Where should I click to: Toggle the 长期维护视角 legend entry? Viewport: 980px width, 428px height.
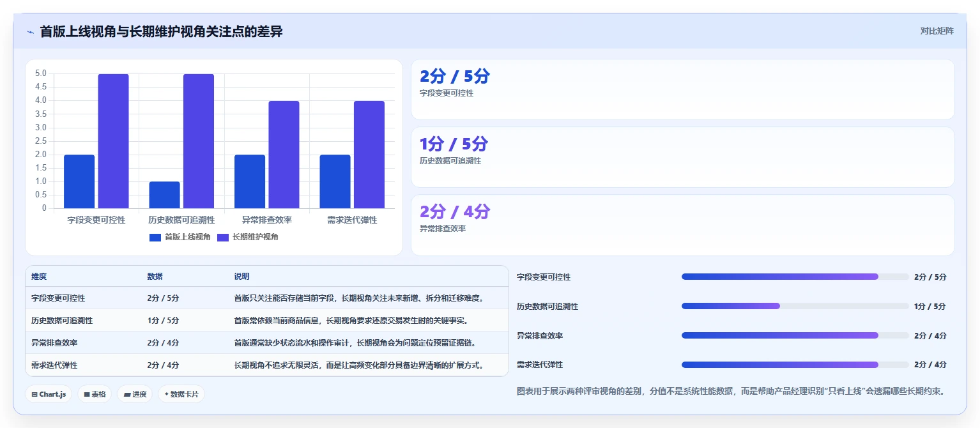tap(248, 237)
